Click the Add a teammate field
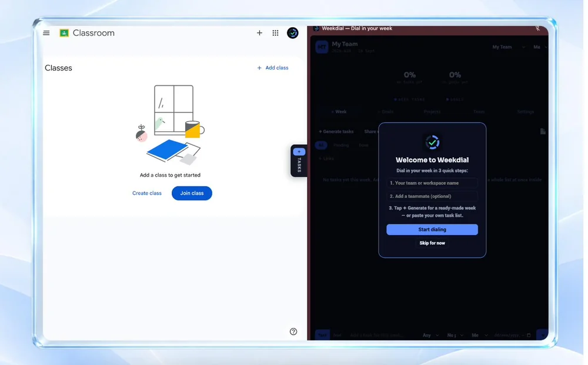 pyautogui.click(x=432, y=196)
